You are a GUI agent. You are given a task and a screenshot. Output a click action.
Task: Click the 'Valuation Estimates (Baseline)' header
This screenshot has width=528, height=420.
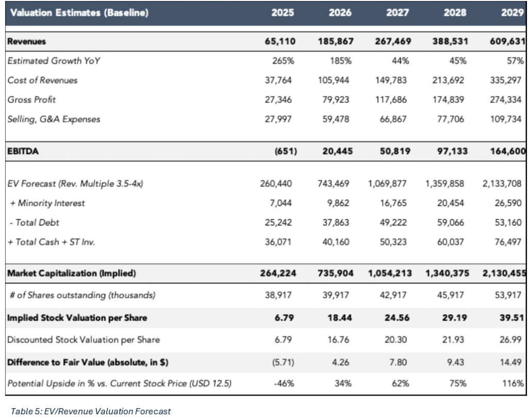coord(79,13)
